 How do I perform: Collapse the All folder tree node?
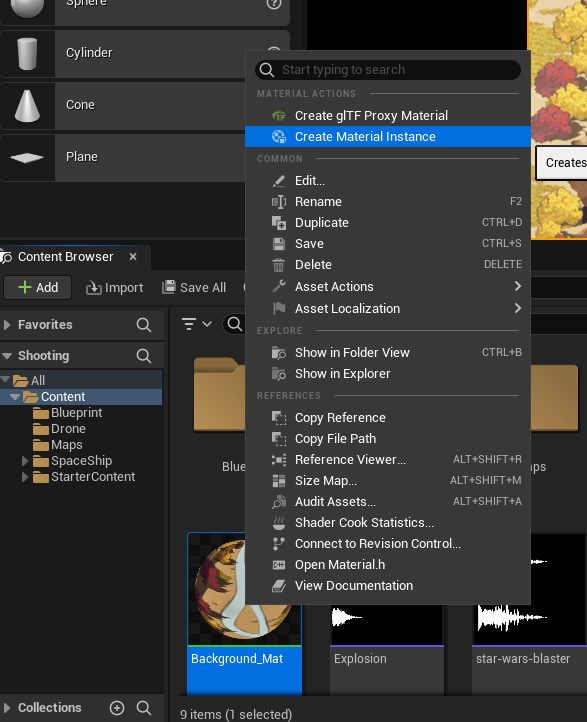(6, 380)
